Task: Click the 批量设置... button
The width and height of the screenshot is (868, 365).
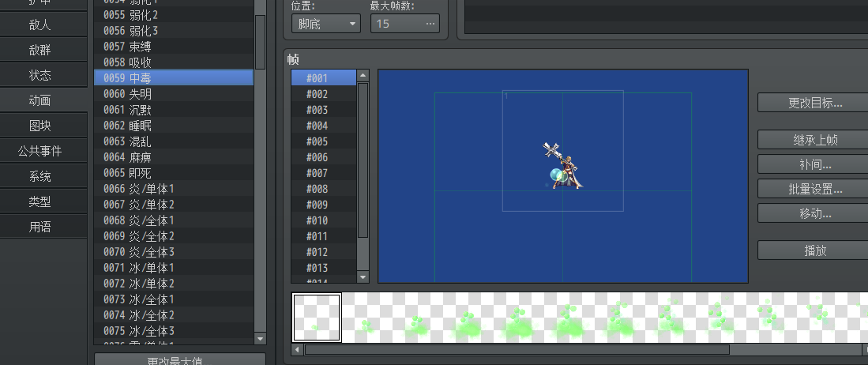Action: [x=813, y=189]
